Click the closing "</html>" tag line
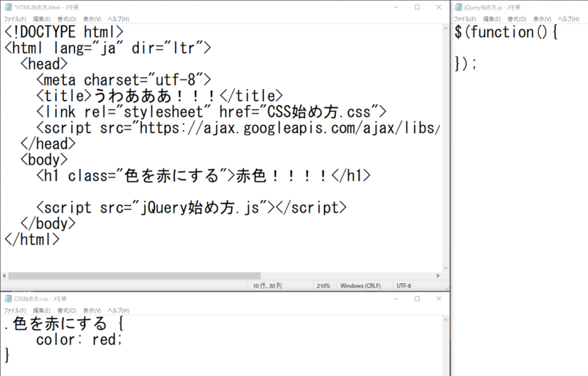The height and width of the screenshot is (376, 588). click(32, 239)
